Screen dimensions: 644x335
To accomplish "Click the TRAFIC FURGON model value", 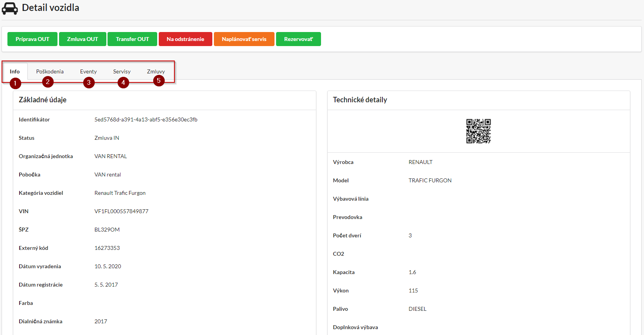I will pos(430,180).
